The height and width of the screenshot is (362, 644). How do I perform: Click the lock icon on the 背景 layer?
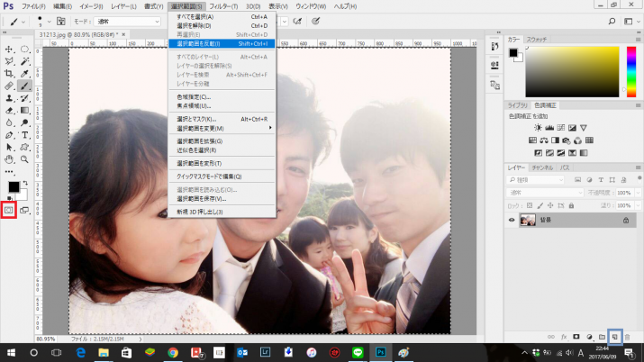click(x=625, y=220)
